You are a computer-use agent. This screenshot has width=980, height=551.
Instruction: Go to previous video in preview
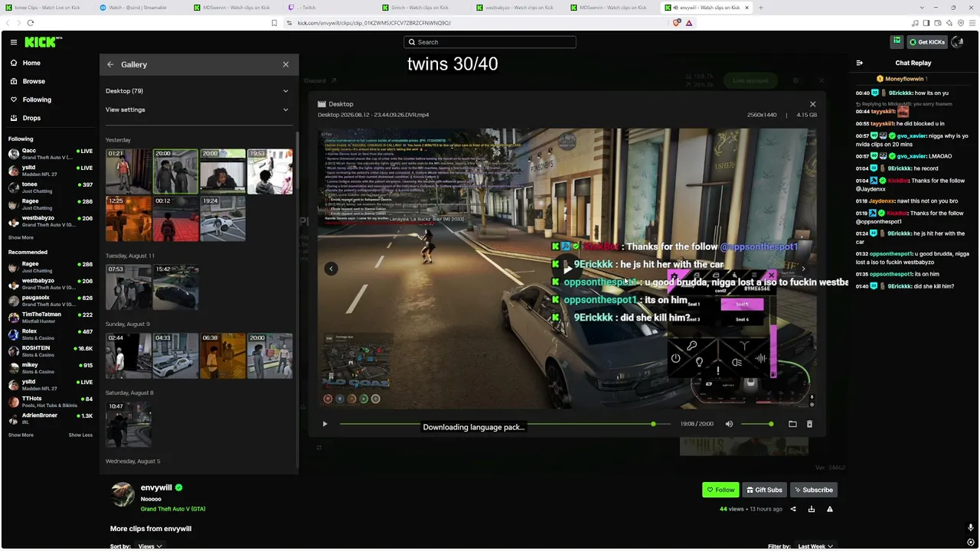point(331,269)
